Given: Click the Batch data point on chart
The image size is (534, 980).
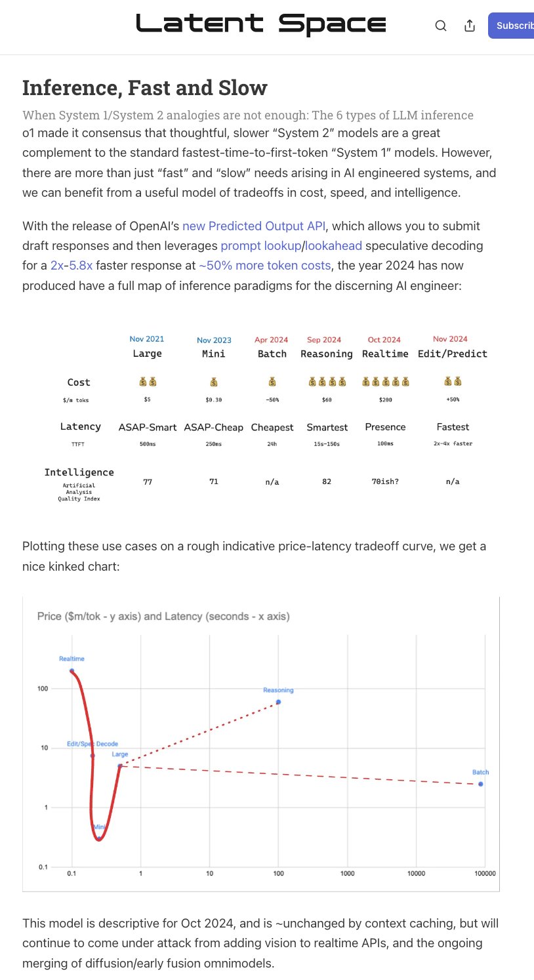Looking at the screenshot, I should [x=480, y=784].
